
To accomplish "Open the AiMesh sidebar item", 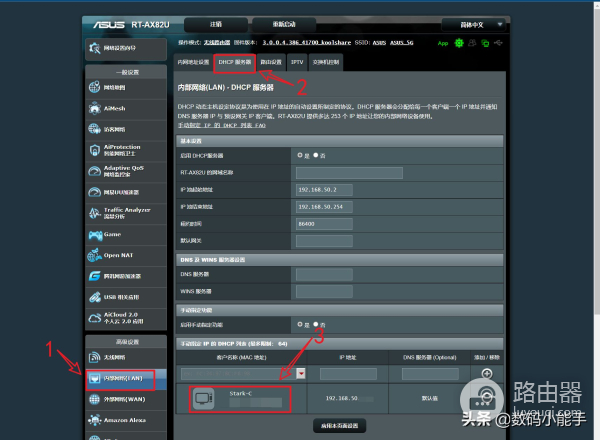I will [126, 109].
